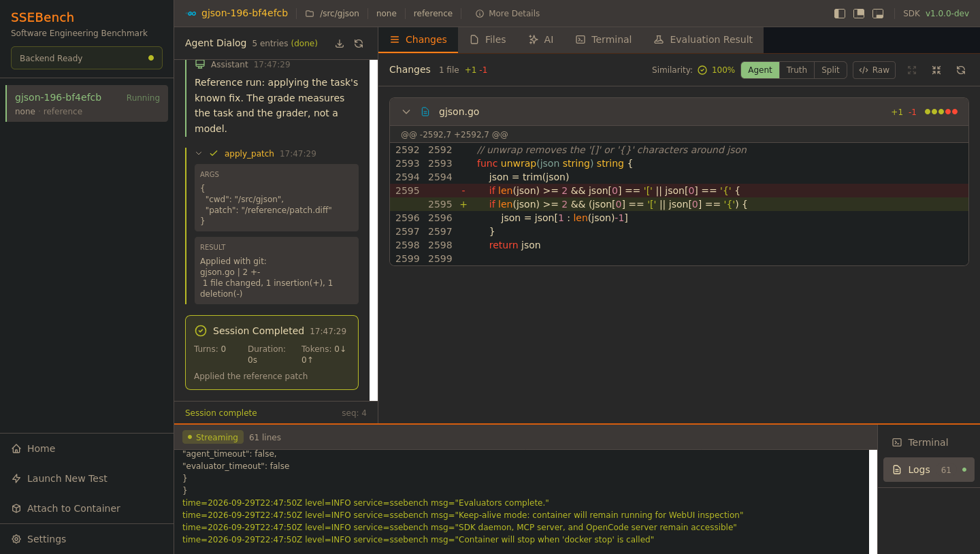Click the Similarity 100% check icon
Screen dimensions: 980x554
point(702,70)
